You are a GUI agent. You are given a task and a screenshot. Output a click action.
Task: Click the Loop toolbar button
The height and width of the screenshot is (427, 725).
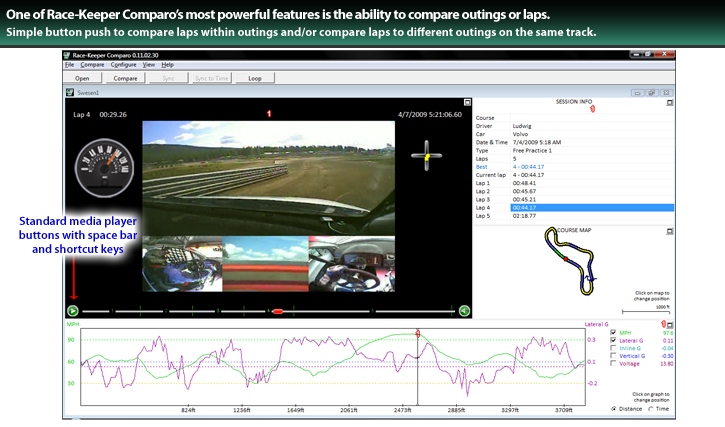pos(254,77)
